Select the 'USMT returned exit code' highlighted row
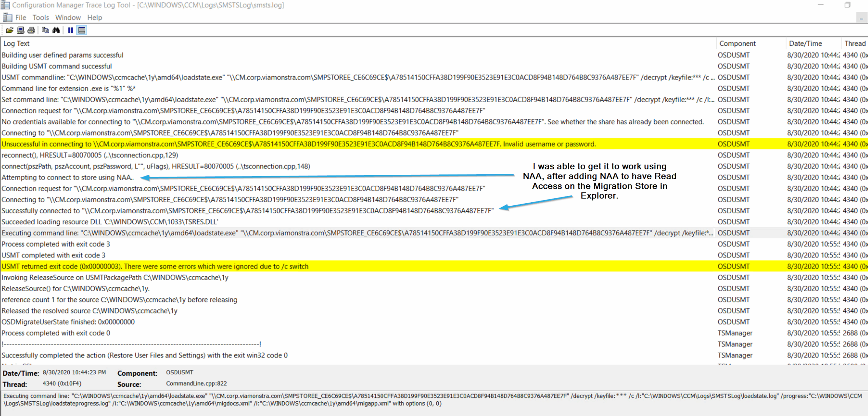The height and width of the screenshot is (416, 868). point(155,266)
